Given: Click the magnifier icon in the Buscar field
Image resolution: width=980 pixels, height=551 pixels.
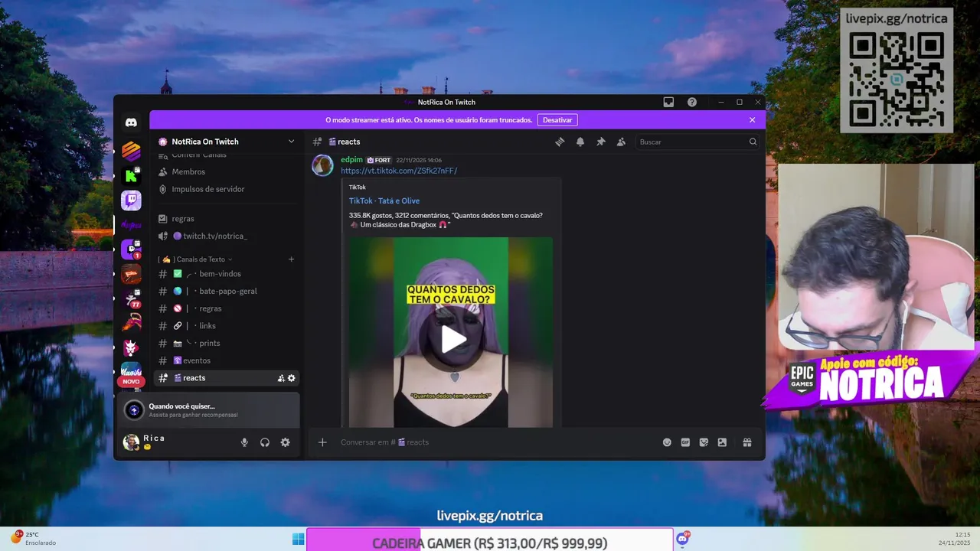Looking at the screenshot, I should click(753, 142).
